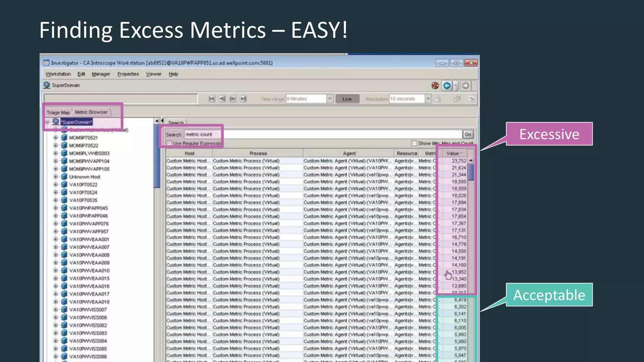Enable Use Regular Expression checkbox

tap(169, 143)
